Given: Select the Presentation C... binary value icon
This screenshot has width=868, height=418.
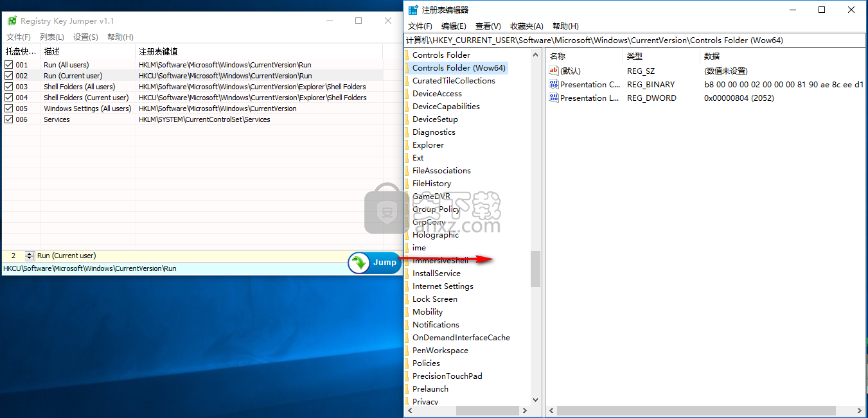Looking at the screenshot, I should click(554, 84).
